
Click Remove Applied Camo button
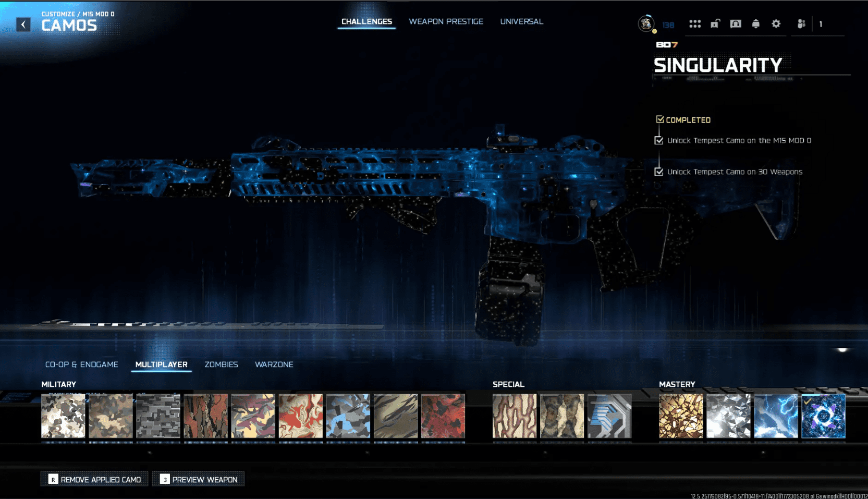[94, 479]
